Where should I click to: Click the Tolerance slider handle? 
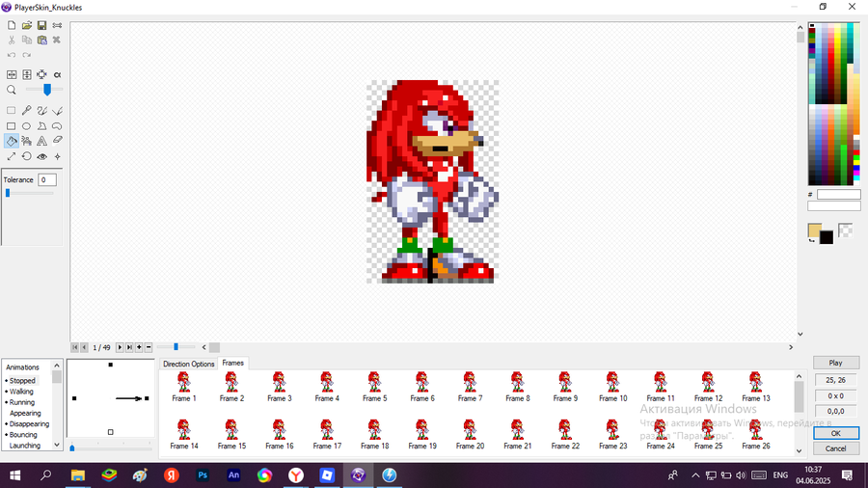(x=8, y=193)
